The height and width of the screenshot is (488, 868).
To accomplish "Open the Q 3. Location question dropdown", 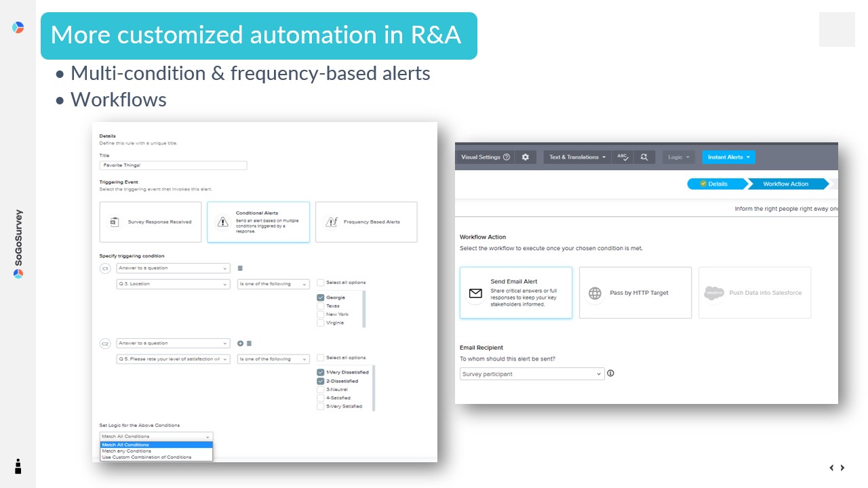I will point(174,284).
